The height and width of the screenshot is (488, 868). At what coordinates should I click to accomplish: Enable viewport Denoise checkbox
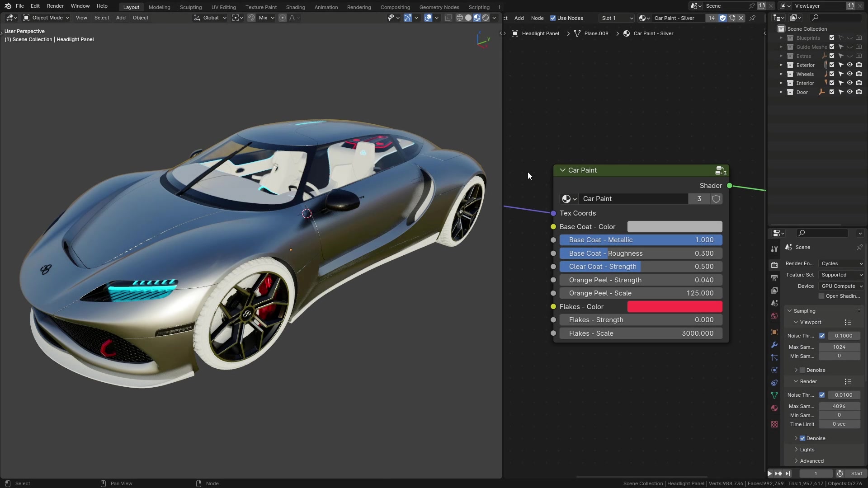tap(802, 370)
